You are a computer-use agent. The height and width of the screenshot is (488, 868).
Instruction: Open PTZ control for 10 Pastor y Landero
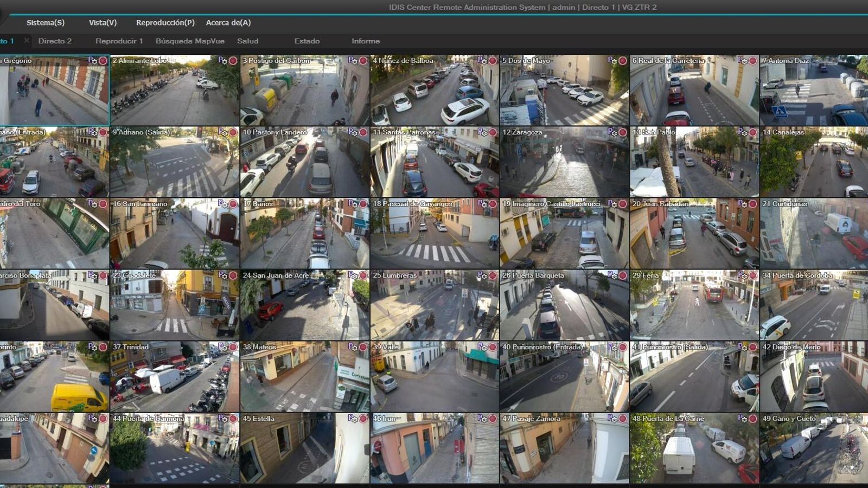(x=353, y=132)
